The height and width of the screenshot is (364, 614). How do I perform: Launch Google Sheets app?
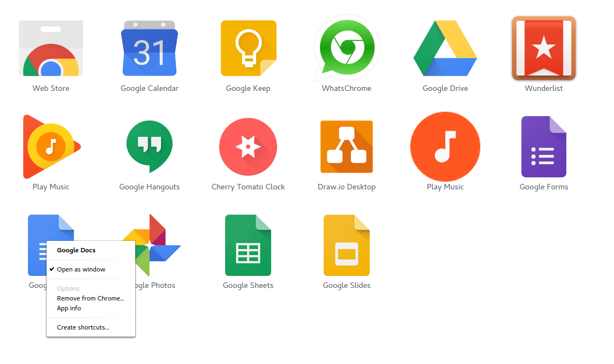pyautogui.click(x=248, y=245)
